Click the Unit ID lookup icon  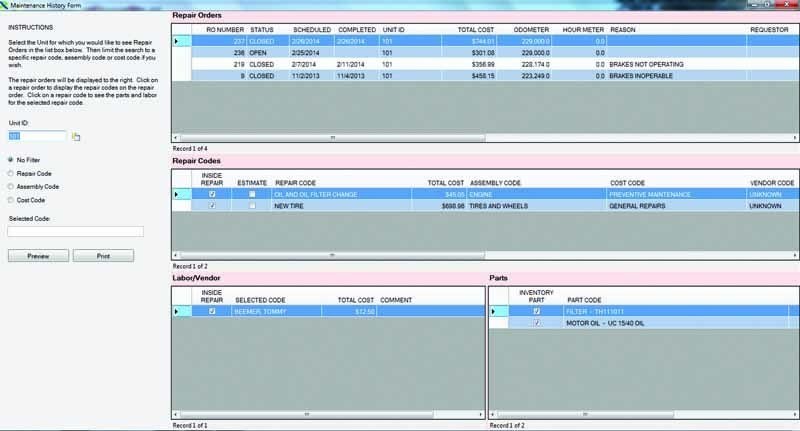coord(75,136)
